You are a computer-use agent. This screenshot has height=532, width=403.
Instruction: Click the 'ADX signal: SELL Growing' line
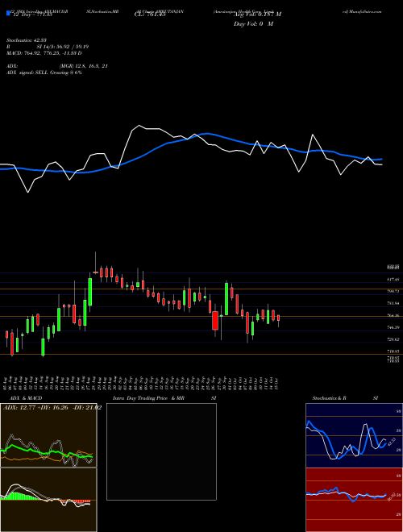pyautogui.click(x=44, y=73)
